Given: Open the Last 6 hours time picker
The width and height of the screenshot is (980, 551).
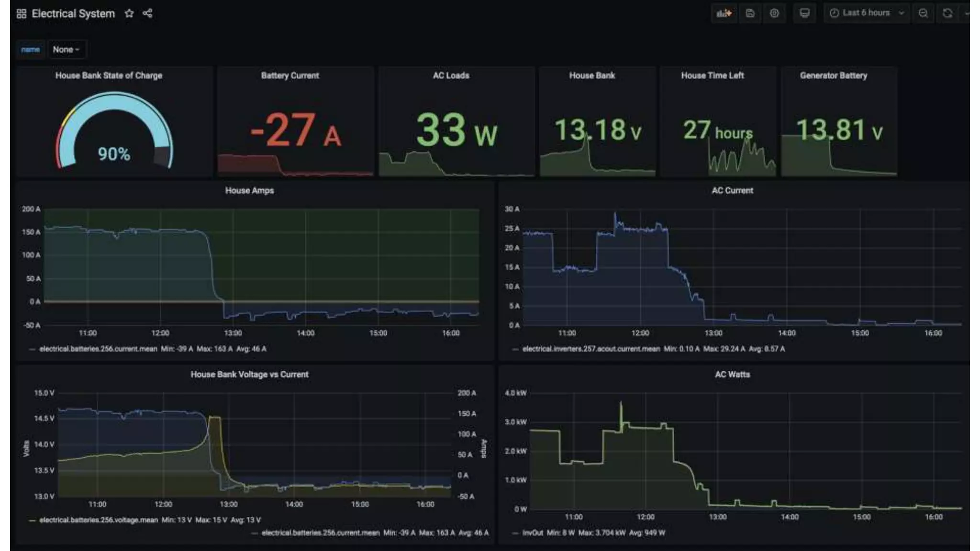Looking at the screenshot, I should tap(866, 13).
